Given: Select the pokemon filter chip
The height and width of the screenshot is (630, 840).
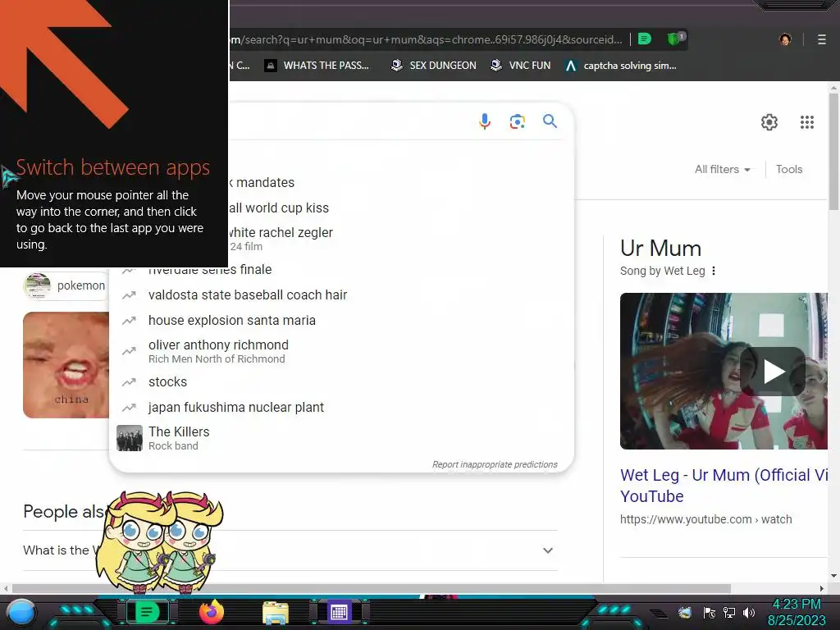Looking at the screenshot, I should click(66, 285).
